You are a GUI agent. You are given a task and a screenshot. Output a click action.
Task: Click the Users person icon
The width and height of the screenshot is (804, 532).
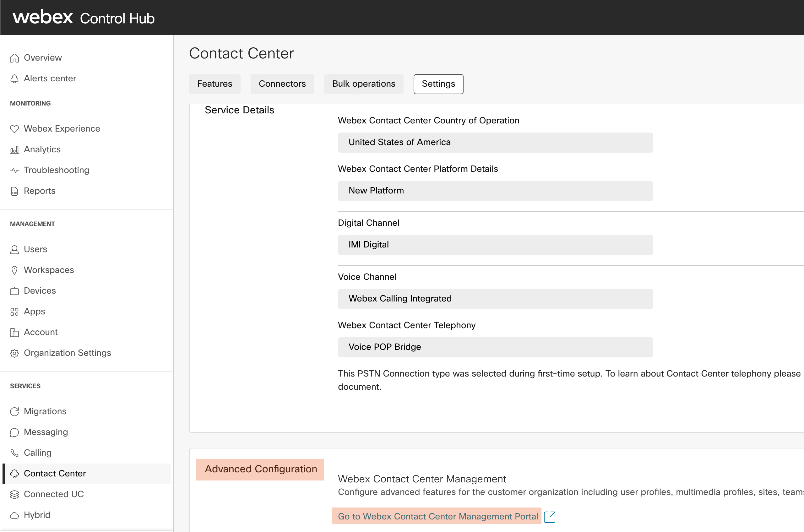coord(14,249)
